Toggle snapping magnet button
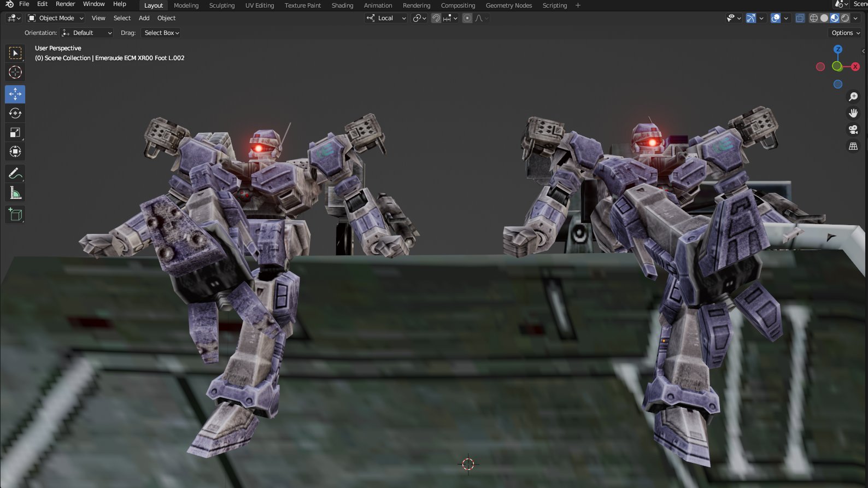Screen dimensions: 868x488 436,18
